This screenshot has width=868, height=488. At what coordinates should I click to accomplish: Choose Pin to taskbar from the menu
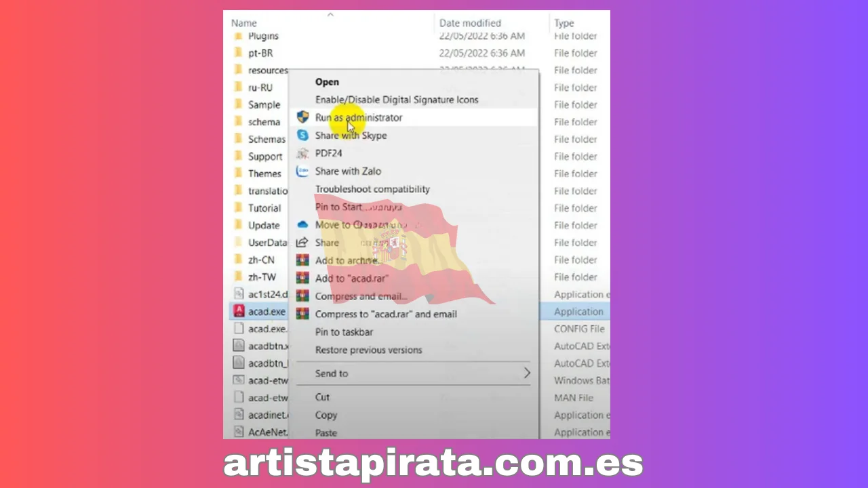pyautogui.click(x=344, y=331)
